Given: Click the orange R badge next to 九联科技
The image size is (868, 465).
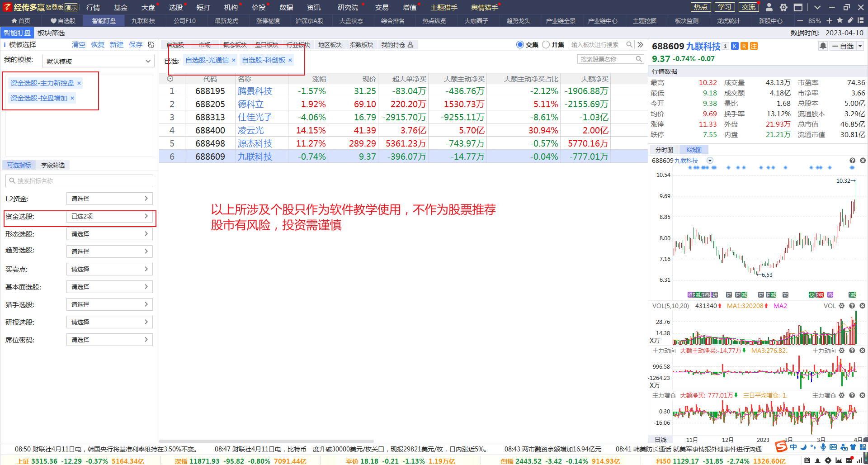Looking at the screenshot, I should click(x=744, y=46).
